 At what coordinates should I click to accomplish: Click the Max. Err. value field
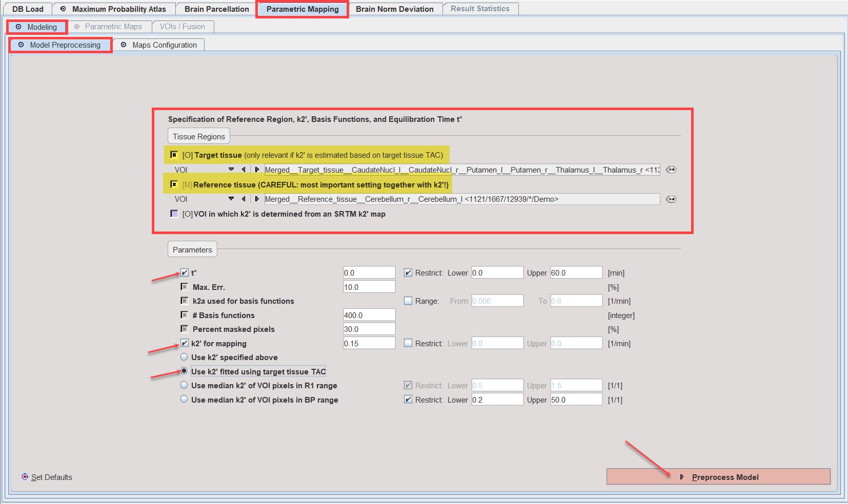coord(369,287)
